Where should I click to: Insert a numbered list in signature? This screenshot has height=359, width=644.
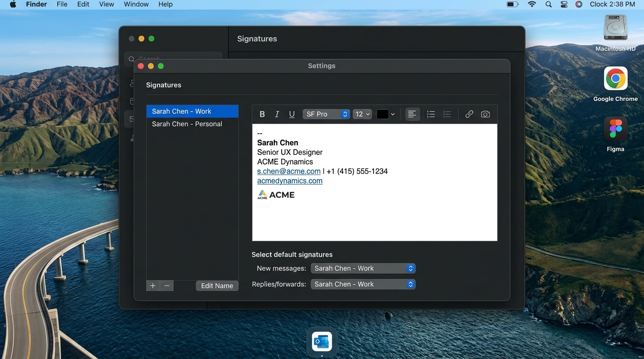447,114
